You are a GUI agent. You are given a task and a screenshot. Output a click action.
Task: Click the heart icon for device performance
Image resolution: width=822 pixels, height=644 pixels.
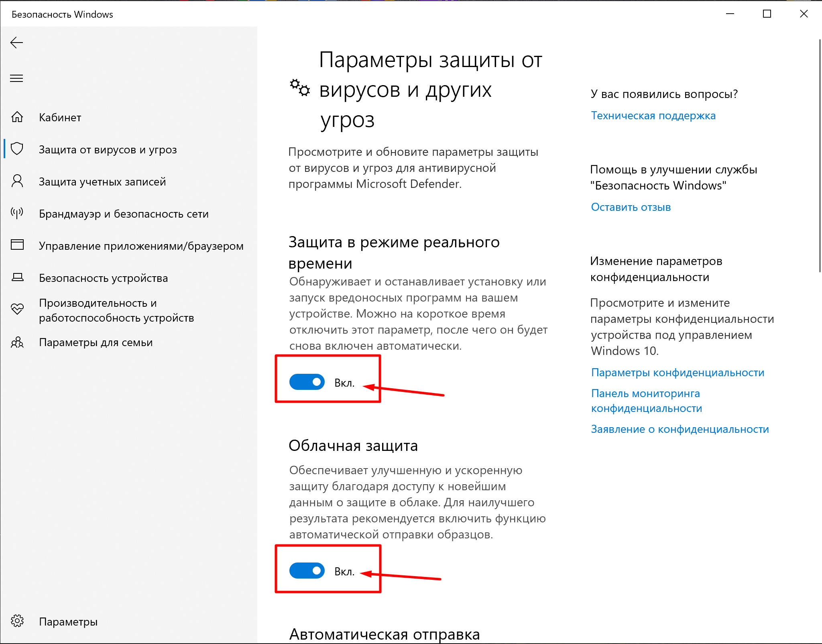17,310
